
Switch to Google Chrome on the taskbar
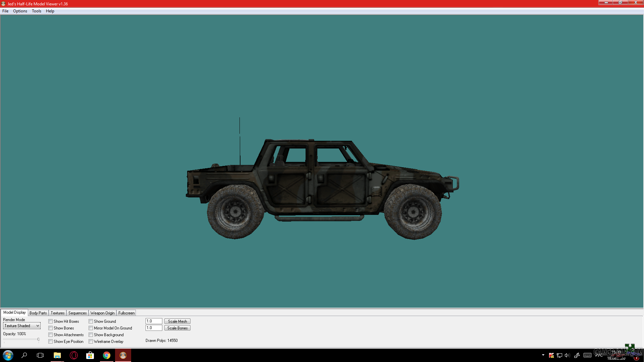[107, 355]
